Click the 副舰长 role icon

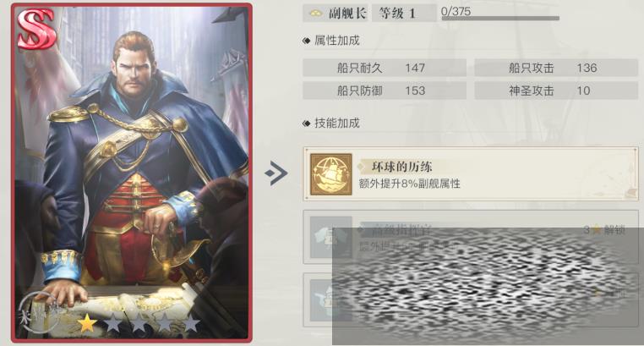[x=315, y=14]
